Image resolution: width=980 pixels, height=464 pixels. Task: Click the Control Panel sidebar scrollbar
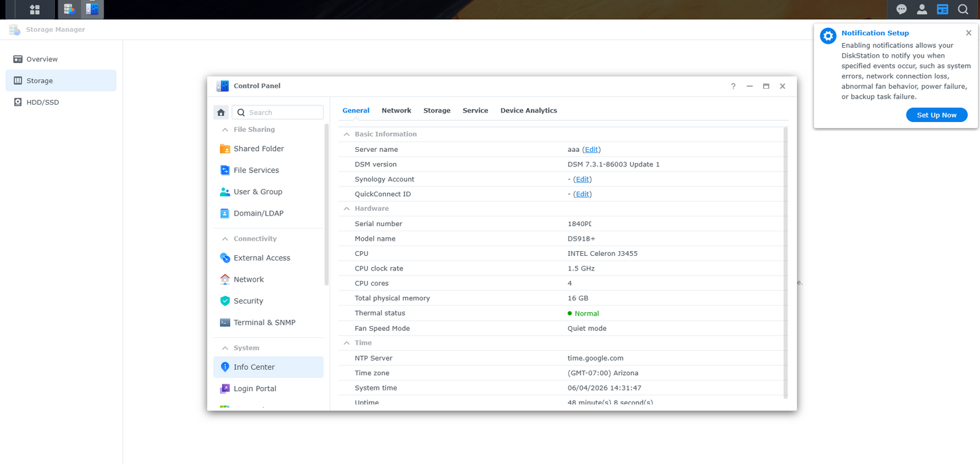(326, 204)
